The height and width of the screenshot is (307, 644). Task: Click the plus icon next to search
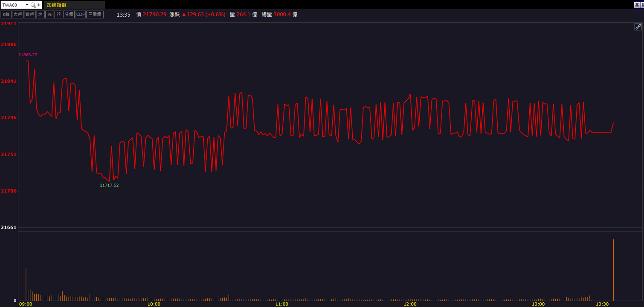point(39,5)
